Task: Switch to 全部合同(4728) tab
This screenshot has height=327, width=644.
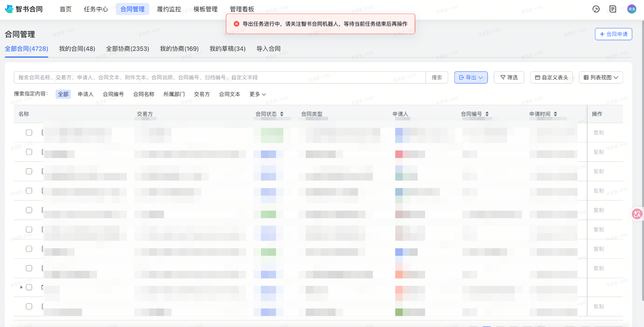Action: pyautogui.click(x=26, y=49)
